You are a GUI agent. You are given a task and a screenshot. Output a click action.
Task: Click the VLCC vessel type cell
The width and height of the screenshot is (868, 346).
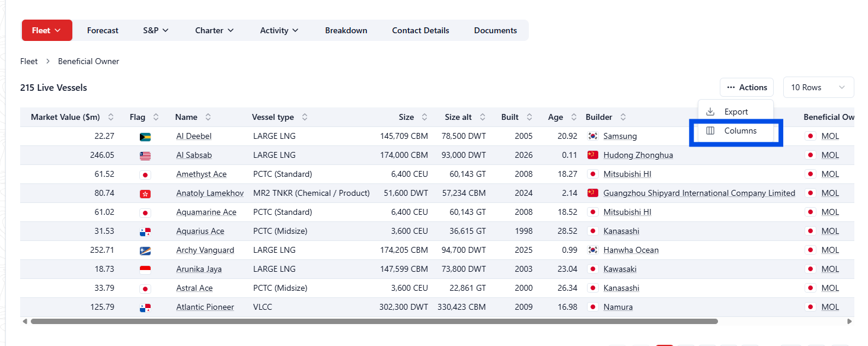click(x=264, y=307)
